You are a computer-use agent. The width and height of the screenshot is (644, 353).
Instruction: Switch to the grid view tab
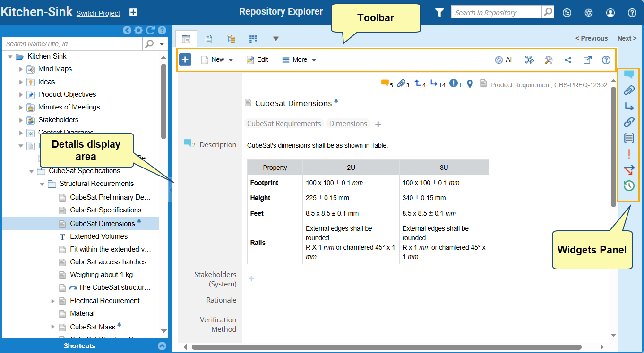254,39
